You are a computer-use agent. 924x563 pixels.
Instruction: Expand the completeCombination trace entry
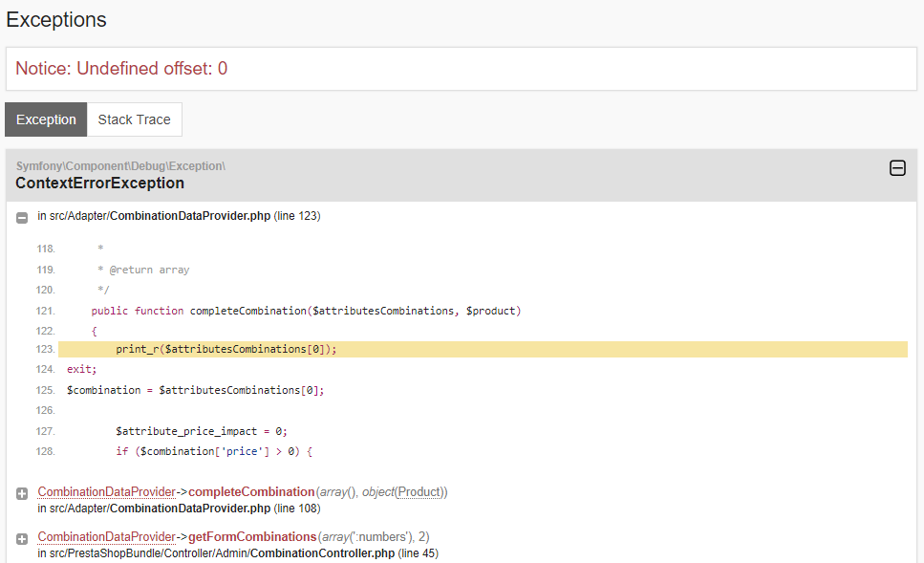(x=22, y=493)
